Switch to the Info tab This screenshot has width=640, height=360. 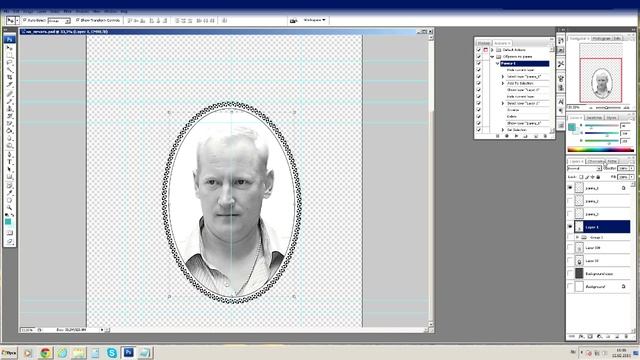(x=618, y=38)
